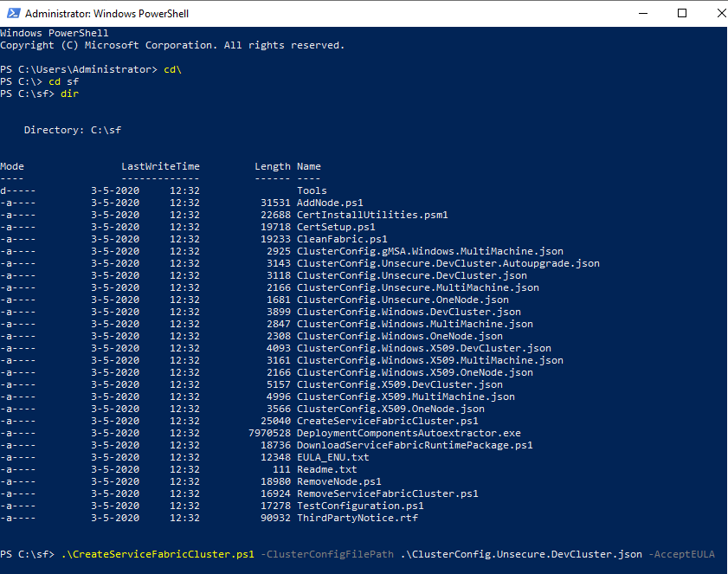The image size is (728, 574).
Task: Click the 'Name' column header
Action: (309, 166)
